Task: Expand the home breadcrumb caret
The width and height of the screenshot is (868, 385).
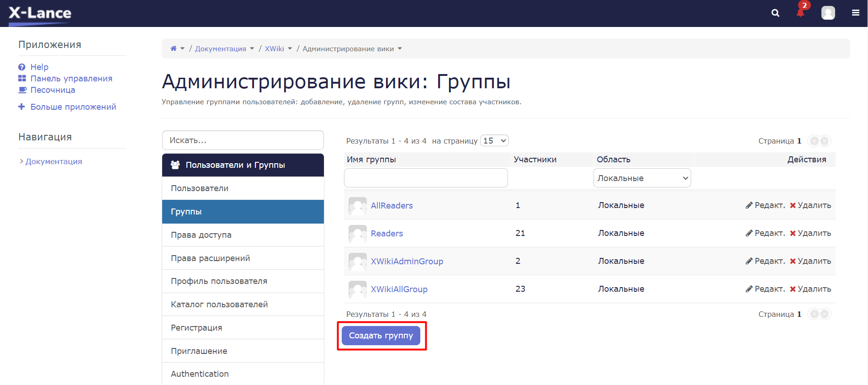Action: [182, 48]
